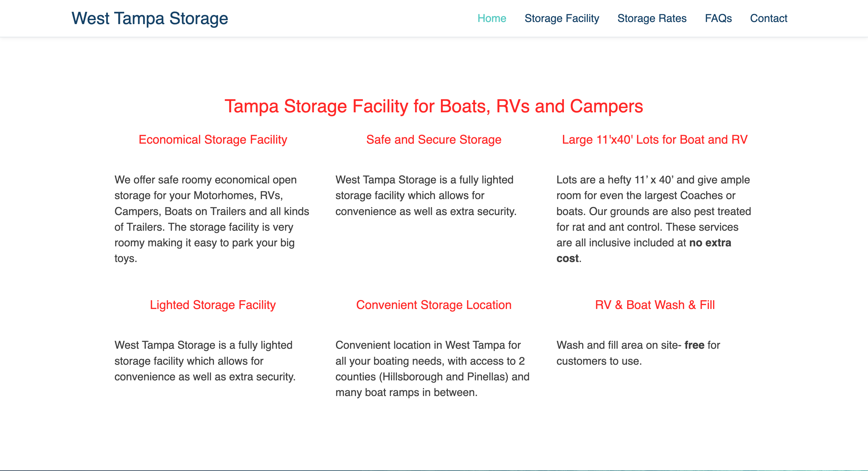Click the paragraph about Motorhomes and Campers
The image size is (868, 471).
coord(212,219)
